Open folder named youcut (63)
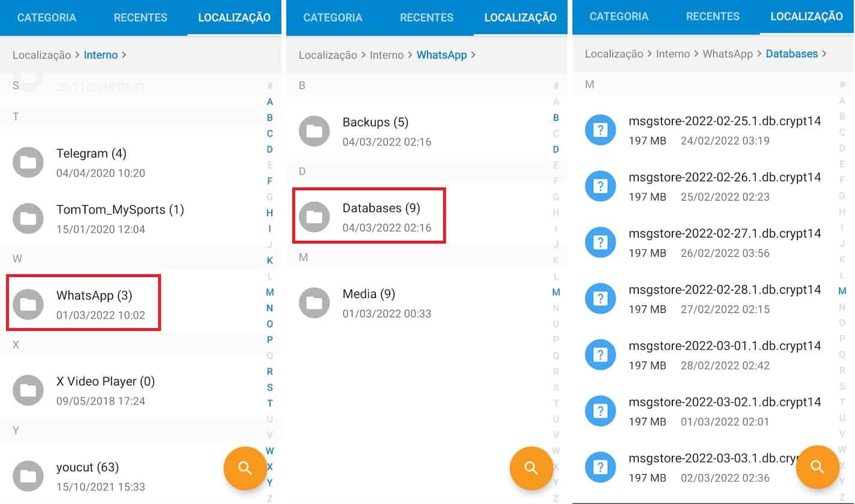 point(87,467)
